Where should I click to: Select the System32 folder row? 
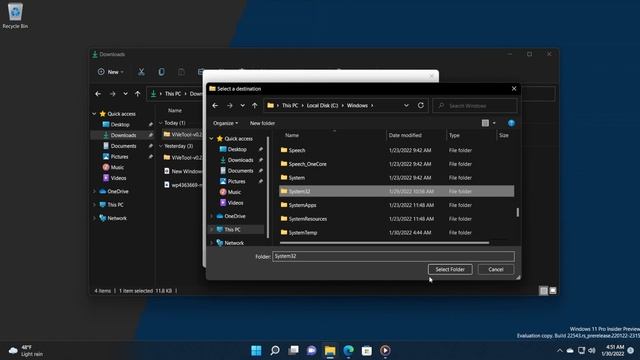tap(396, 191)
